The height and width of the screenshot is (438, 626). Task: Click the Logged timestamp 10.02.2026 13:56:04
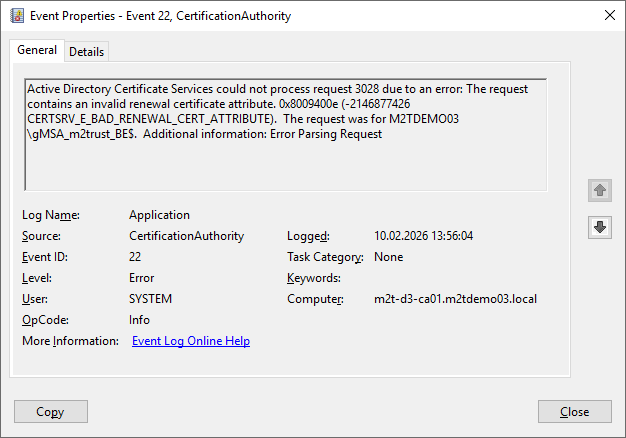pos(423,236)
